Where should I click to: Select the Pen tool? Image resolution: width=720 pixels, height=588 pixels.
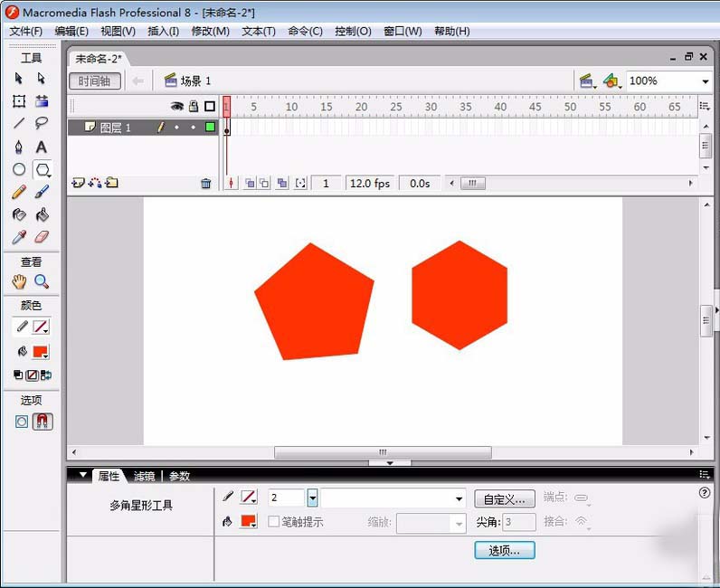pyautogui.click(x=19, y=147)
